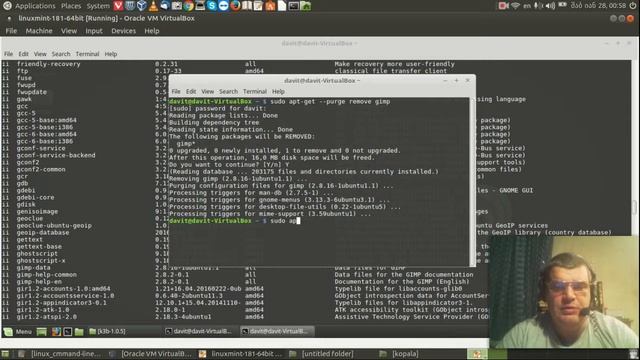Open Google Chrome from the top panel

pyautogui.click(x=189, y=6)
